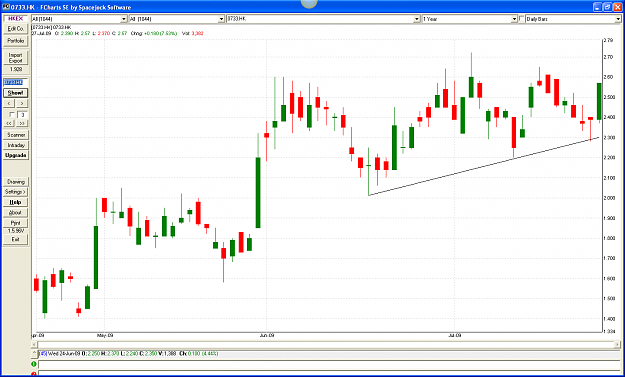Image resolution: width=625 pixels, height=377 pixels.
Task: Click the Jun 09 date axis label
Action: click(x=267, y=336)
